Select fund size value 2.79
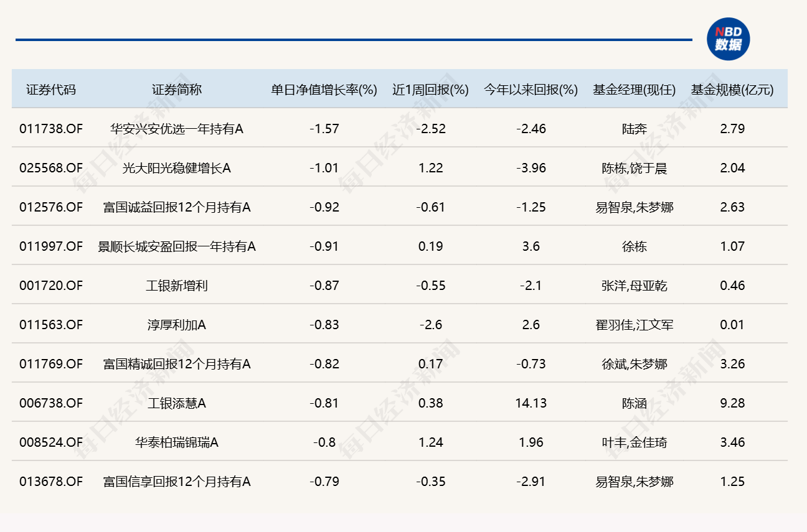The image size is (807, 532). [732, 129]
